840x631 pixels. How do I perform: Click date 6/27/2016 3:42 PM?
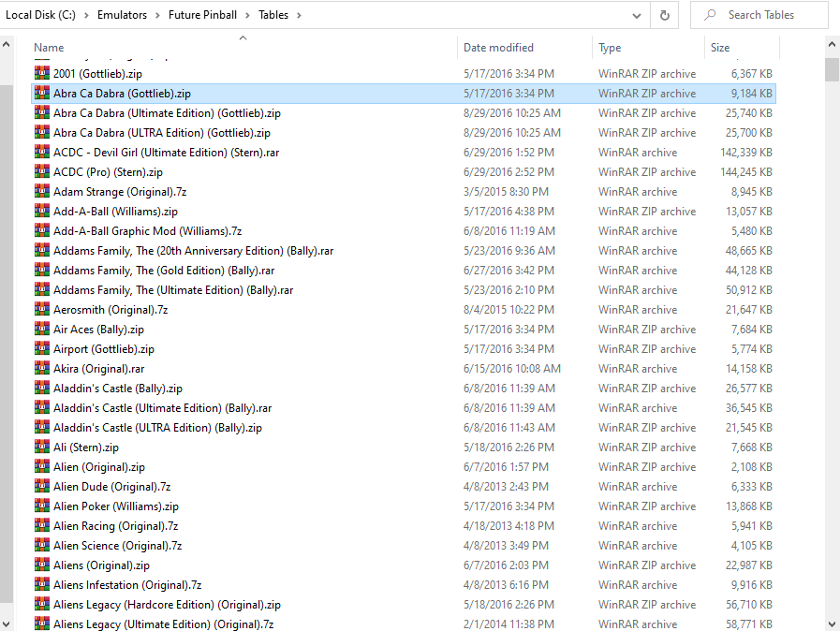coord(508,271)
